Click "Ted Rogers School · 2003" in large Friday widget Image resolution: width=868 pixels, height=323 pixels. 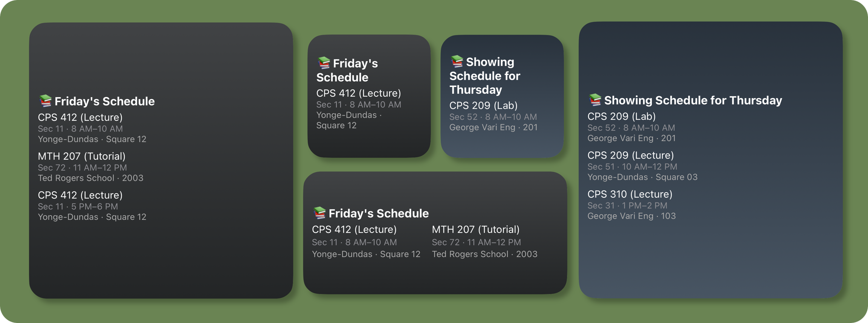(x=90, y=178)
